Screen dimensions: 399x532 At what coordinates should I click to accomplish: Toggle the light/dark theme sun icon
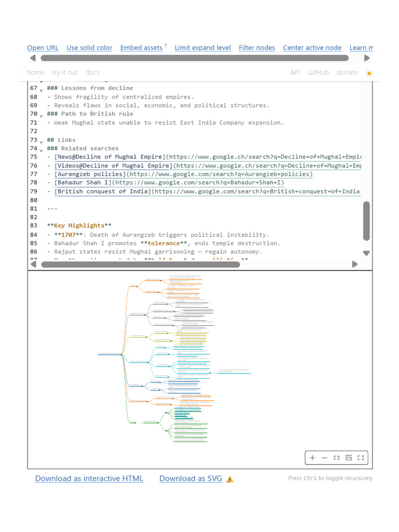(x=369, y=73)
